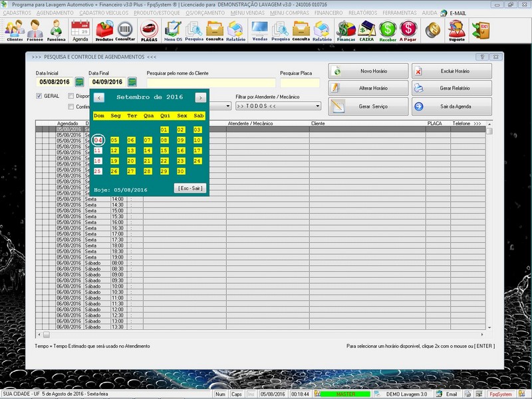Go to next month in calendar
Viewport: 532px width, 399px height.
click(201, 98)
